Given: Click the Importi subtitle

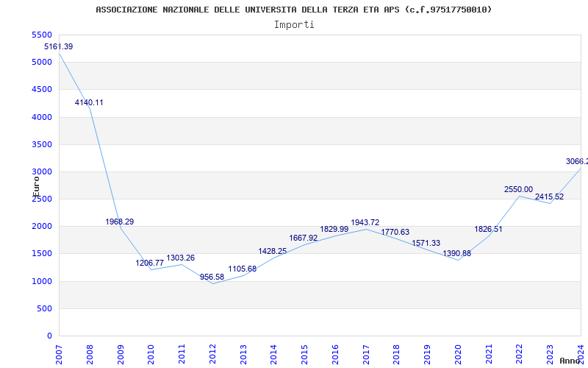Looking at the screenshot, I should coord(294,25).
